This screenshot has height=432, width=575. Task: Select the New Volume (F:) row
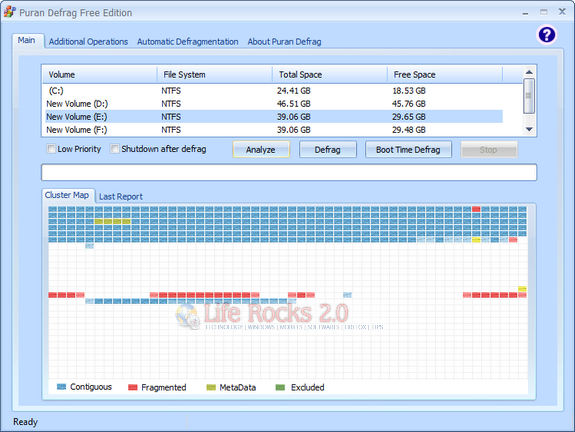coord(274,130)
